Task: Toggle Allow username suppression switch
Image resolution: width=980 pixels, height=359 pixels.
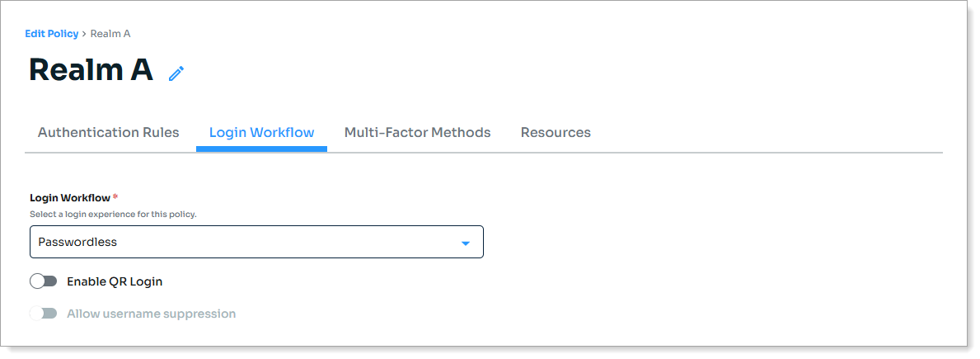Action: 44,314
